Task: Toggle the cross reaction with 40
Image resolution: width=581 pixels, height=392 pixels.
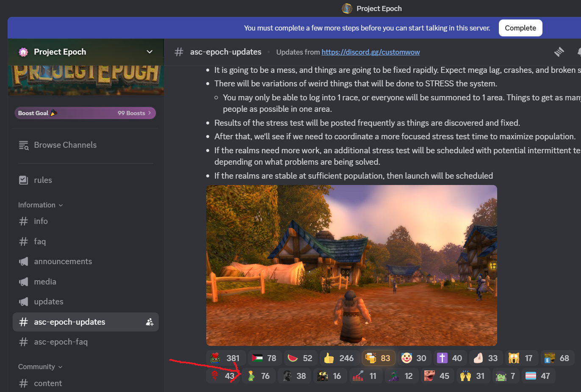Action: point(450,358)
